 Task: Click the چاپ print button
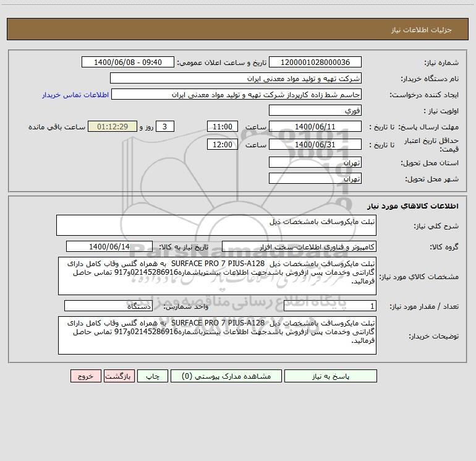153,376
